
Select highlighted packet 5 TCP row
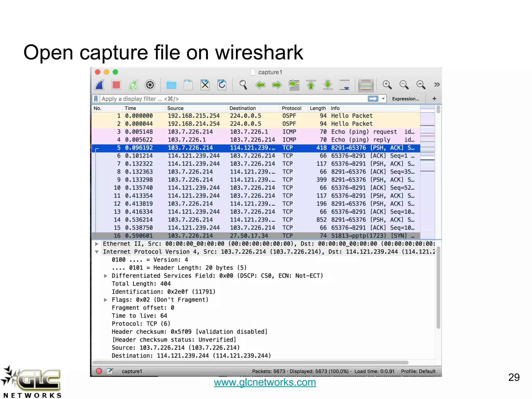coord(256,148)
